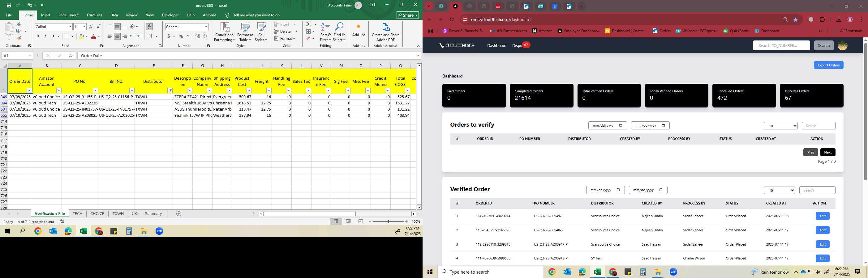Open browser Extensions puzzle icon
The image size is (868, 278).
pos(822,19)
